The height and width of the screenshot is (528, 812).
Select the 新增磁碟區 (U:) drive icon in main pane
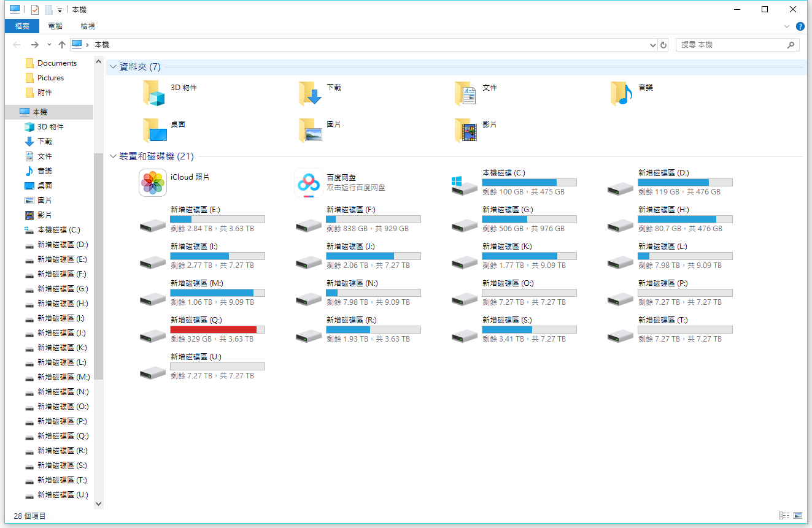[153, 373]
